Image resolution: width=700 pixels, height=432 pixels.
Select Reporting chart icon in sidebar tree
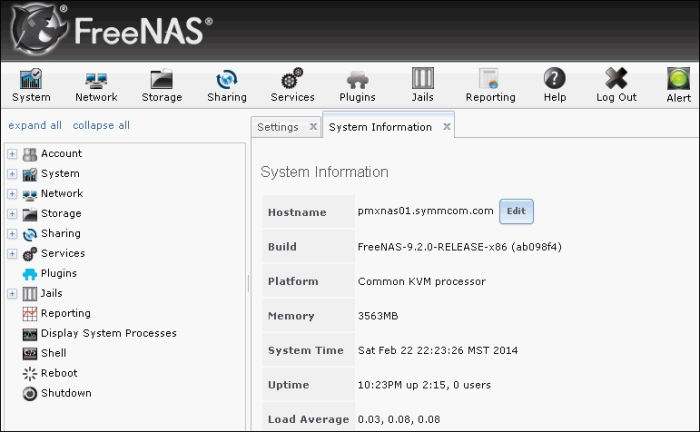(30, 314)
